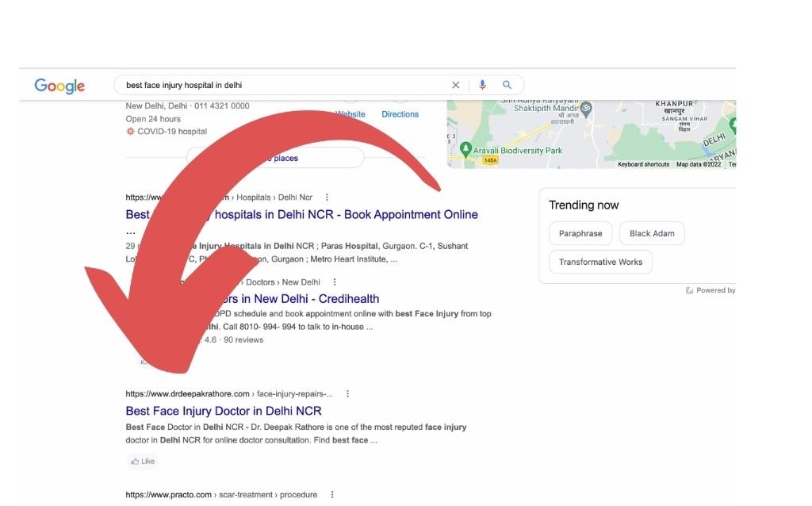Click the blue magnifier search icon
The image size is (812, 506).
pyautogui.click(x=507, y=85)
